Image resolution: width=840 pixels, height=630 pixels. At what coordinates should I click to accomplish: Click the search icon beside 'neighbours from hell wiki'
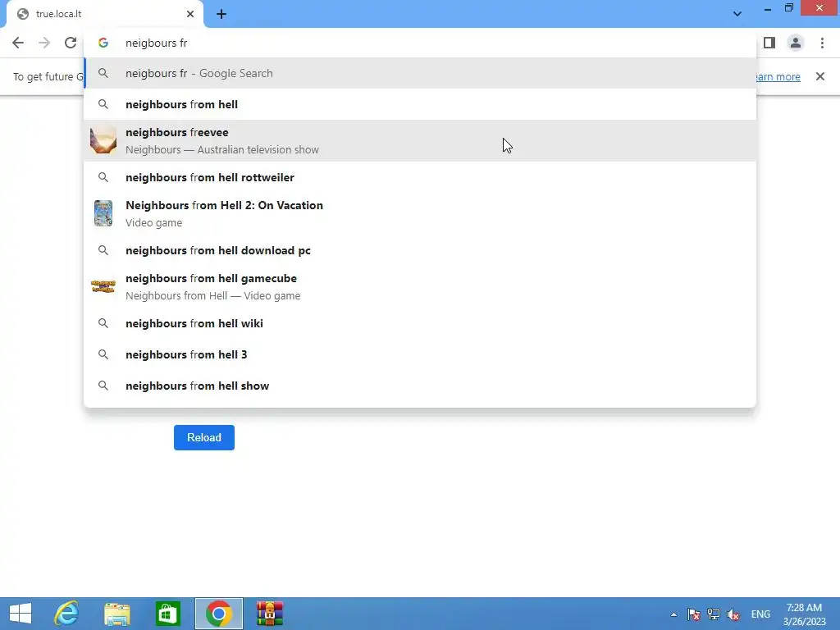(x=103, y=323)
